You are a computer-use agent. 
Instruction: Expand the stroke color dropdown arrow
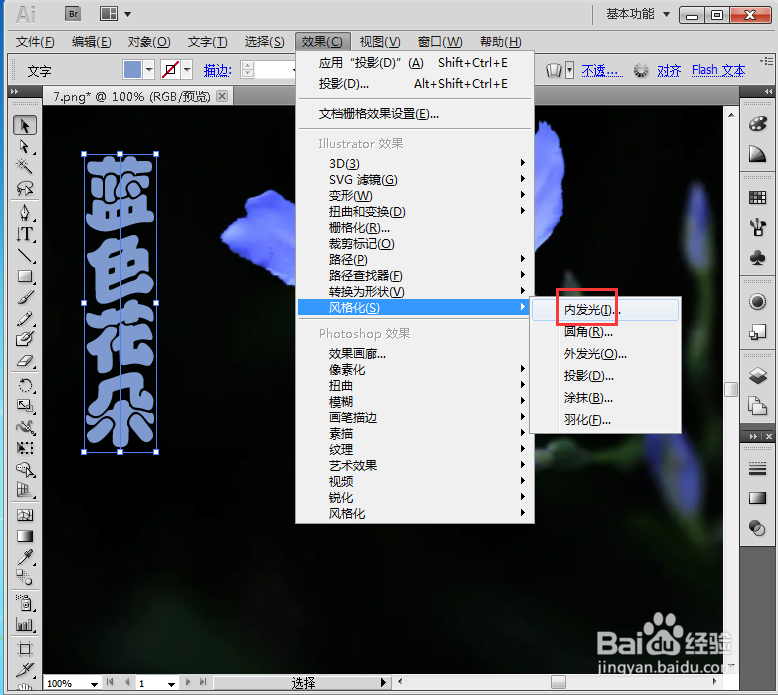187,70
